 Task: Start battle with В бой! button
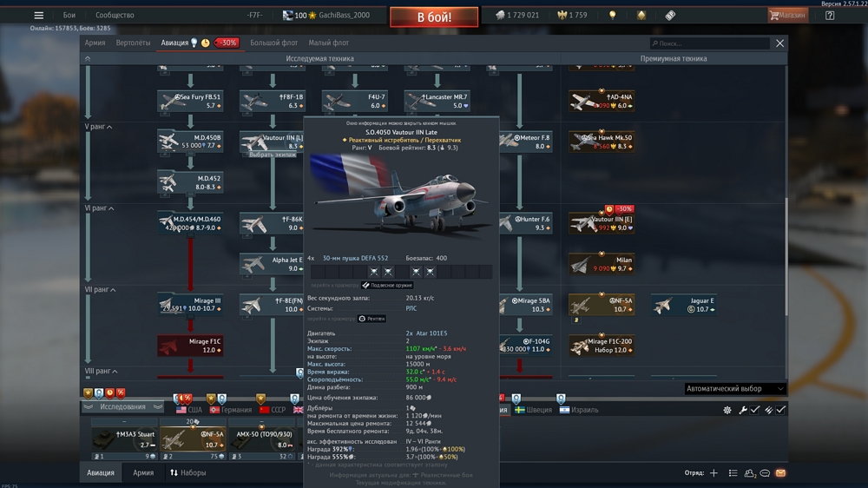click(434, 16)
